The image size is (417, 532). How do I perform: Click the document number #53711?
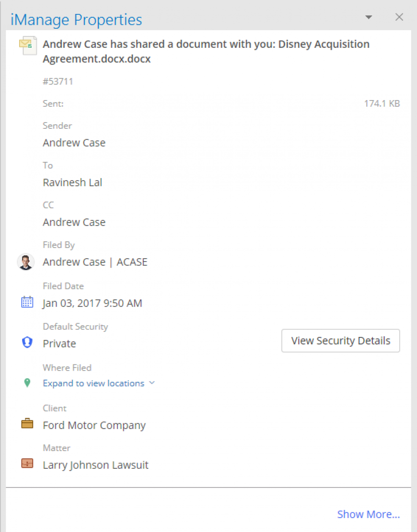[x=58, y=81]
